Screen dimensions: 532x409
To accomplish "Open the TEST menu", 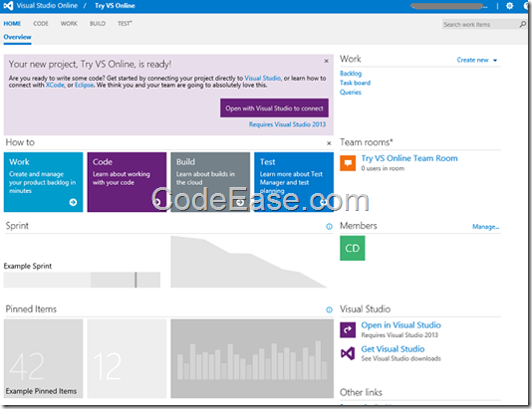I will [x=125, y=23].
